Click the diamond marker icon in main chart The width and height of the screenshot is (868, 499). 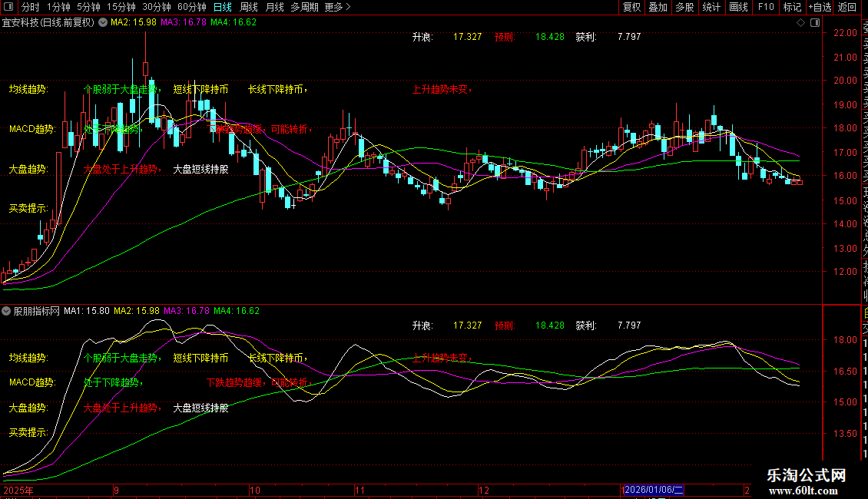click(x=800, y=23)
